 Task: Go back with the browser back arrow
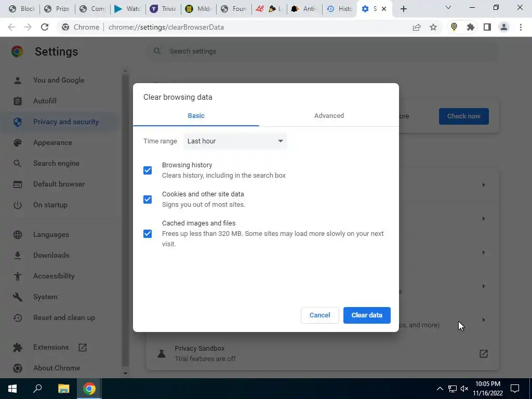click(11, 27)
